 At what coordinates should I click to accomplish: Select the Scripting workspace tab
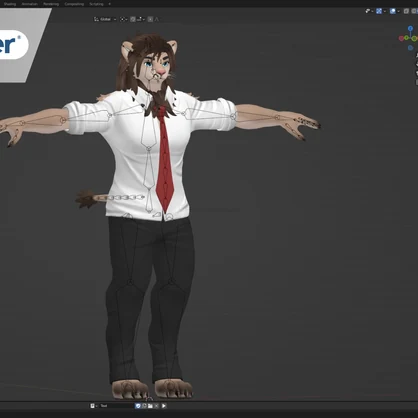[x=96, y=4]
